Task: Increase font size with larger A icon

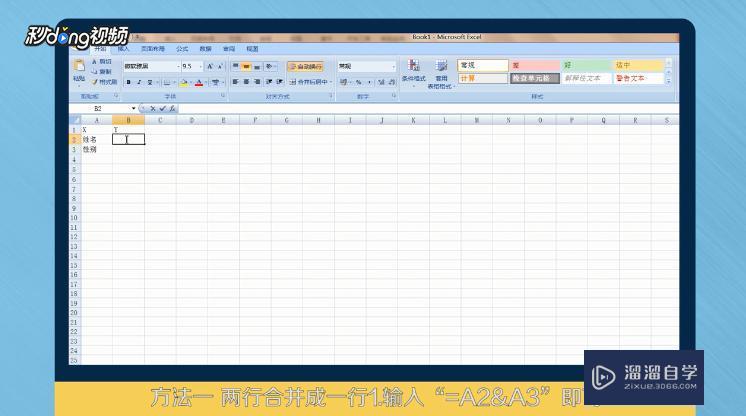Action: click(x=210, y=66)
